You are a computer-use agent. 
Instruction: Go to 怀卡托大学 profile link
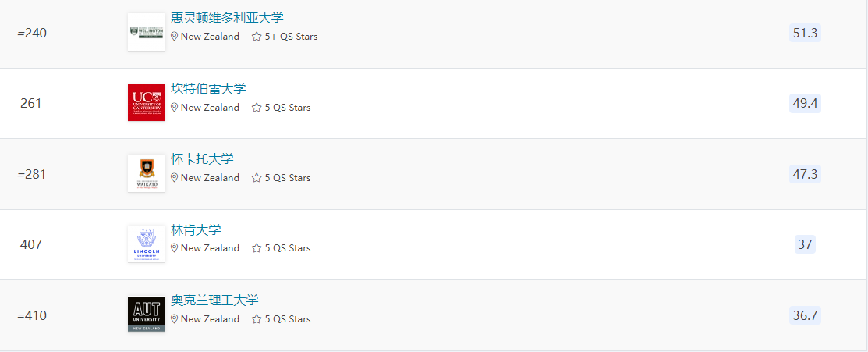coord(202,159)
